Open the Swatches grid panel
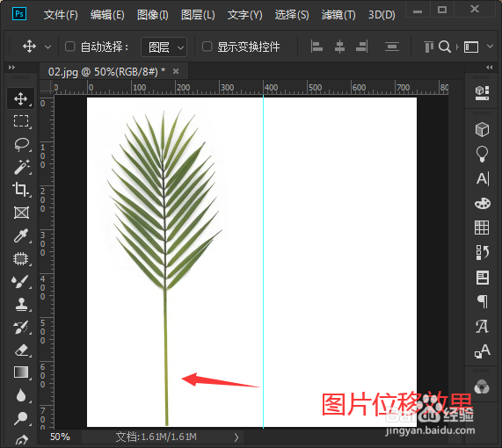The height and width of the screenshot is (448, 502). click(x=482, y=228)
